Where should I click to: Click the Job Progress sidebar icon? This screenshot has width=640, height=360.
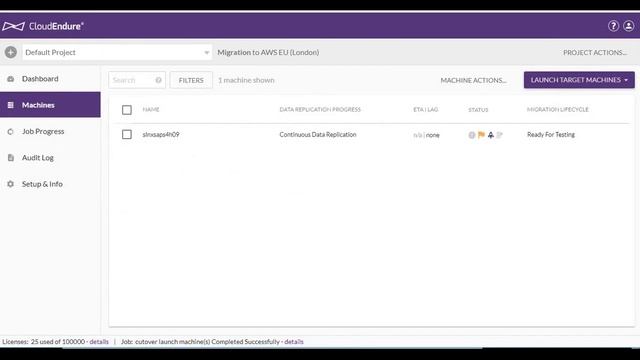(11, 131)
